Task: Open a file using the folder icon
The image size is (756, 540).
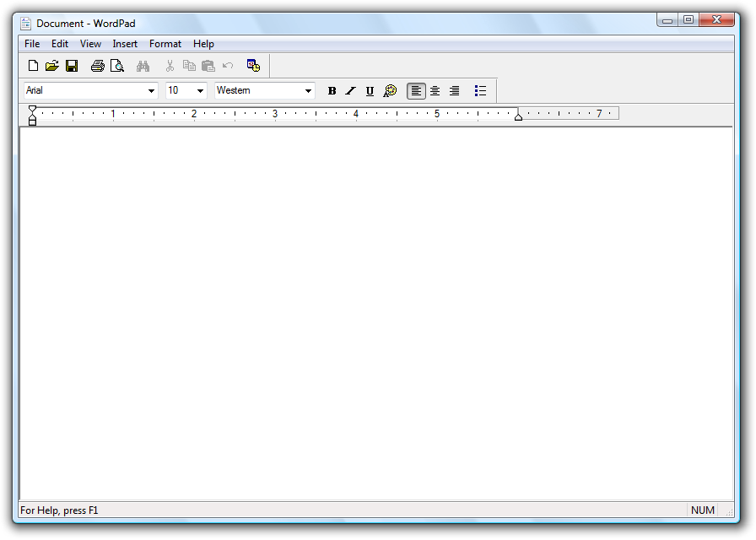Action: click(x=52, y=66)
